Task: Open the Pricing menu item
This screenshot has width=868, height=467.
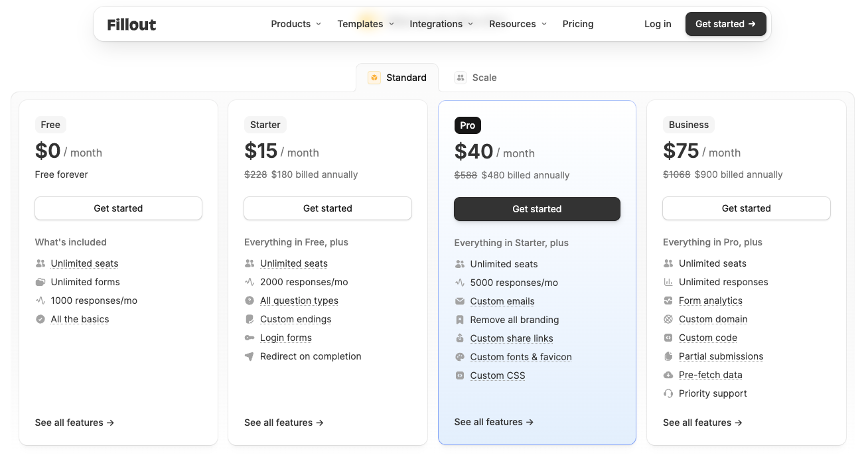Action: 577,24
